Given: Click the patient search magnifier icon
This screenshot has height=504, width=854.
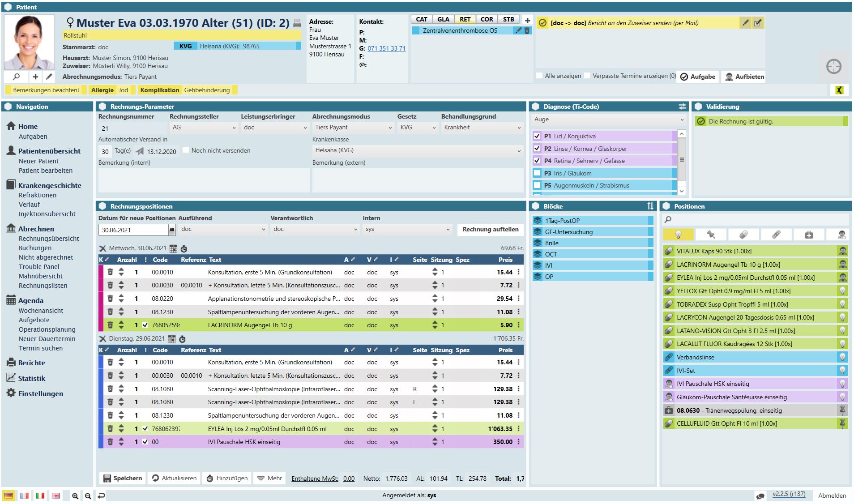Looking at the screenshot, I should [x=17, y=77].
